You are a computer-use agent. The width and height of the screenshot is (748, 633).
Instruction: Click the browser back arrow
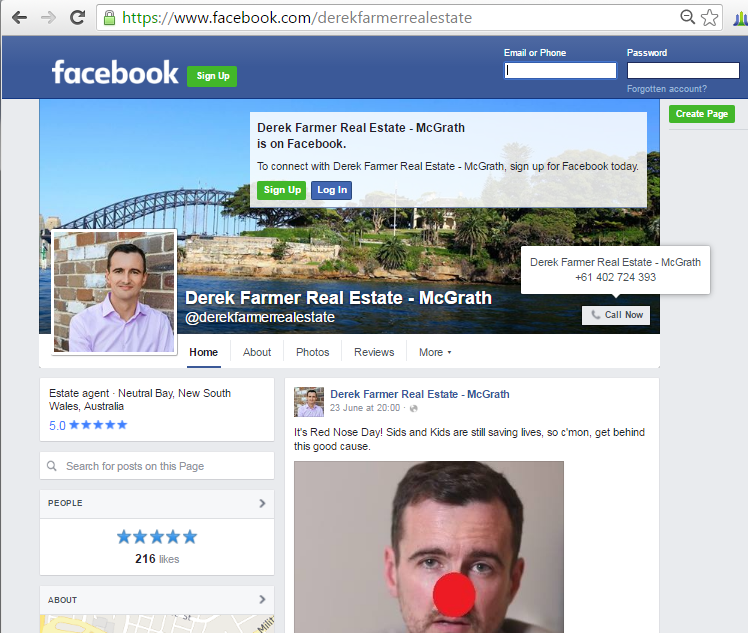tap(19, 18)
